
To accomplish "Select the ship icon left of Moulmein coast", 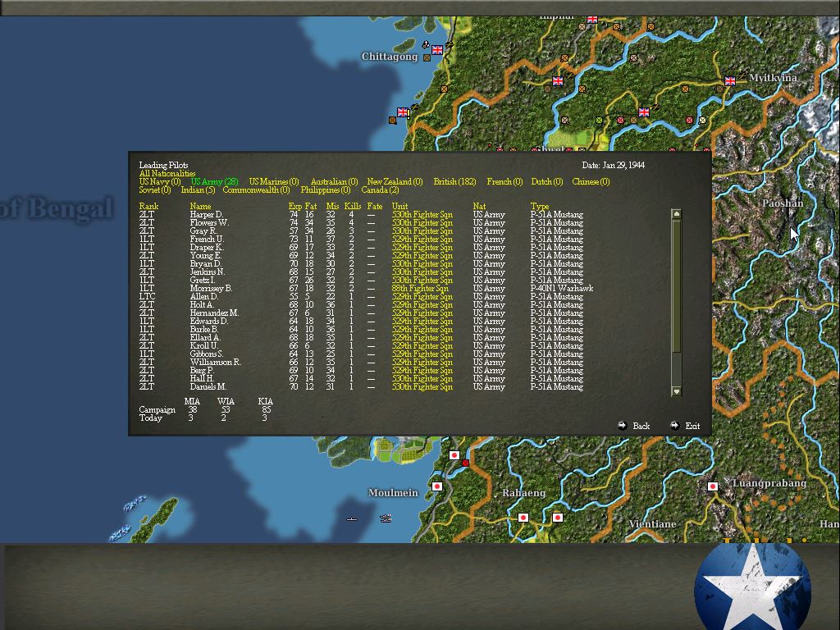I will (351, 519).
